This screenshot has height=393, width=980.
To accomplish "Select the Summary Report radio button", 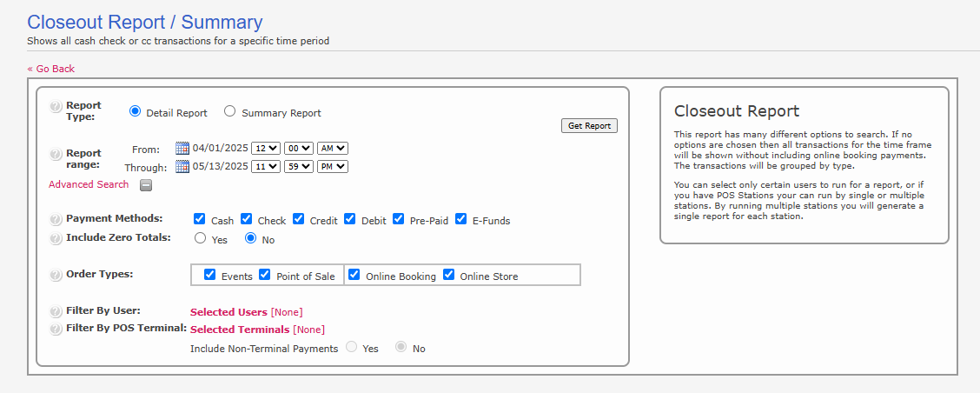I will (x=230, y=111).
